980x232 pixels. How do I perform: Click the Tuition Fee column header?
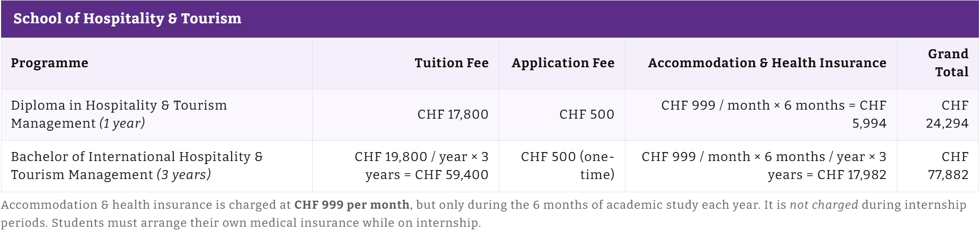point(452,63)
